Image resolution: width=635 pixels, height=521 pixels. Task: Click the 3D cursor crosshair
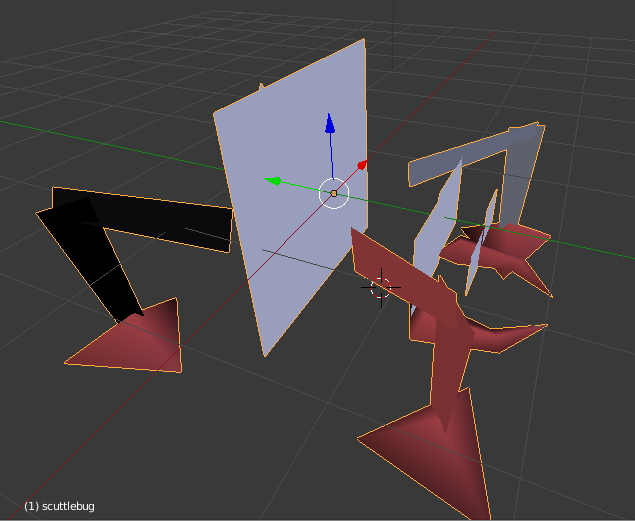coord(381,287)
